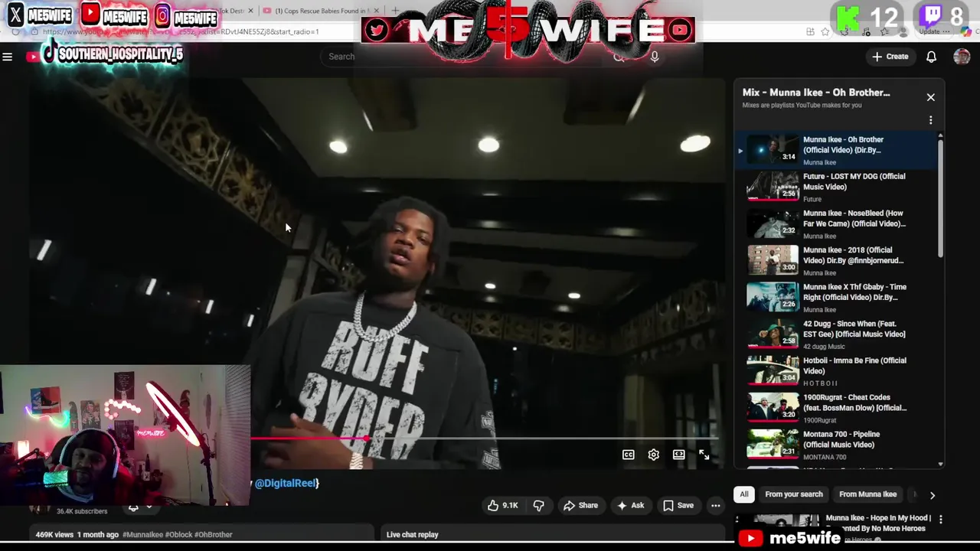The height and width of the screenshot is (551, 980).
Task: Open the three-dot more actions menu beside Save
Action: pyautogui.click(x=715, y=505)
